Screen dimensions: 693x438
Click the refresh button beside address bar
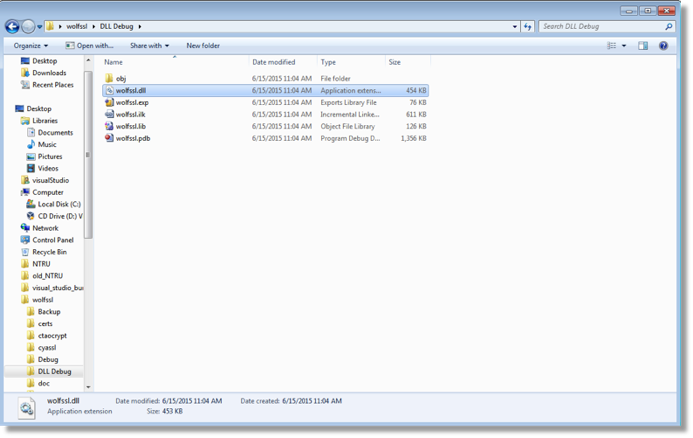pyautogui.click(x=528, y=27)
